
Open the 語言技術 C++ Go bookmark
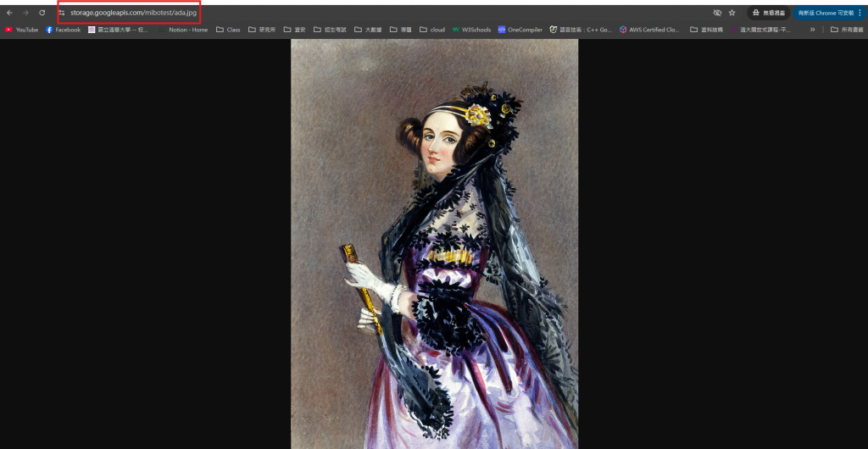click(x=581, y=30)
